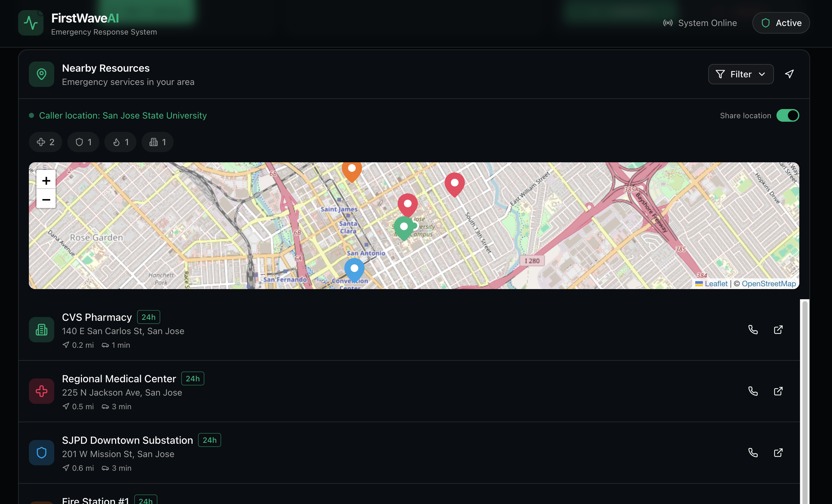The height and width of the screenshot is (504, 832).
Task: Toggle the police shield count chip
Action: [83, 142]
